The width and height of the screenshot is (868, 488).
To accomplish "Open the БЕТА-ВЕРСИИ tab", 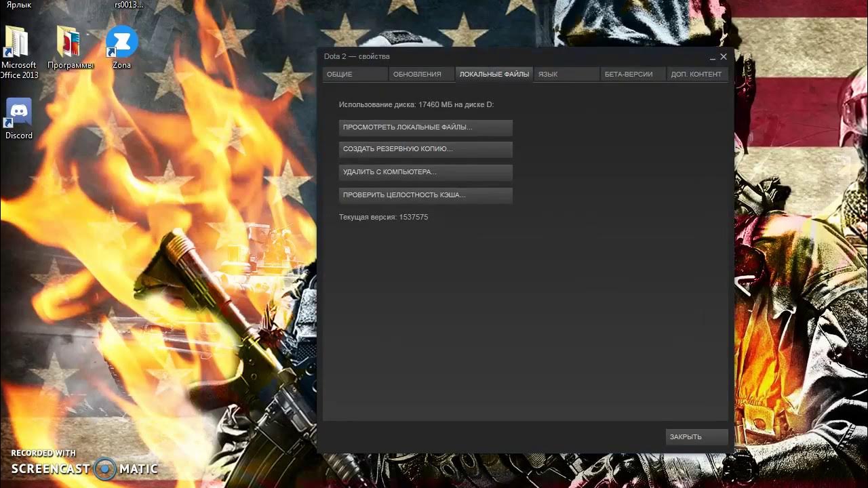I will pyautogui.click(x=633, y=74).
